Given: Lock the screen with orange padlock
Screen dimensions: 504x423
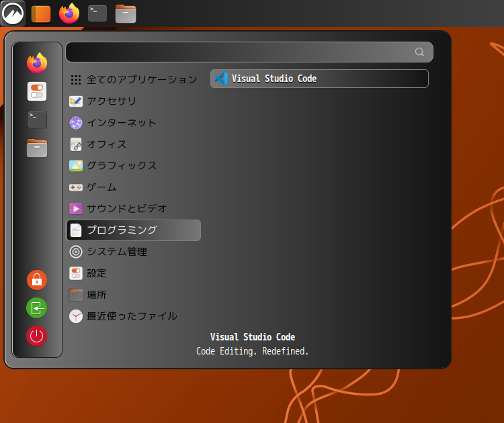Looking at the screenshot, I should click(x=37, y=280).
